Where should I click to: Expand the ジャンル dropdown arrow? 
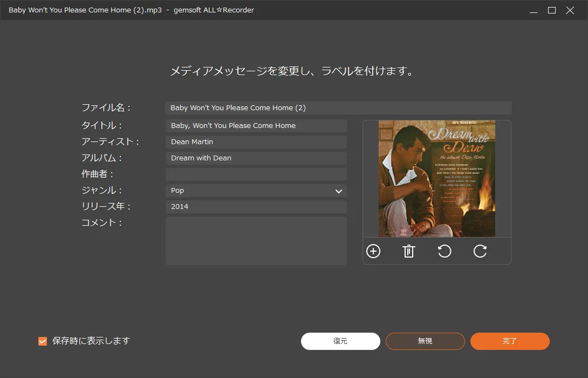339,191
